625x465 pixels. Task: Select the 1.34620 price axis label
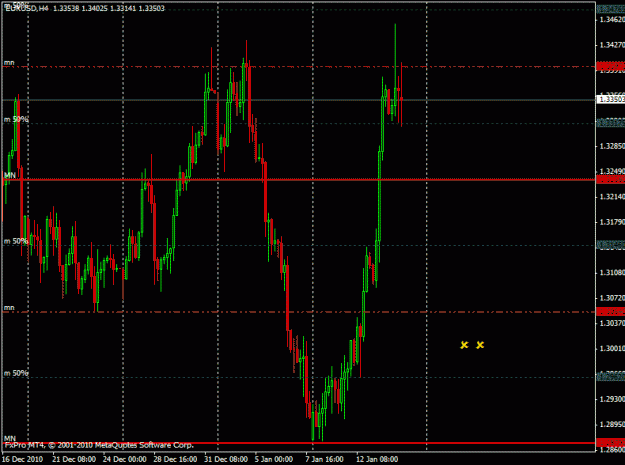click(612, 19)
